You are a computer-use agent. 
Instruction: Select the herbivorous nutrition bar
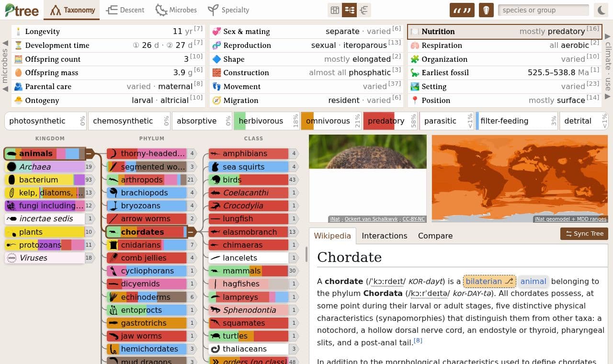[266, 121]
